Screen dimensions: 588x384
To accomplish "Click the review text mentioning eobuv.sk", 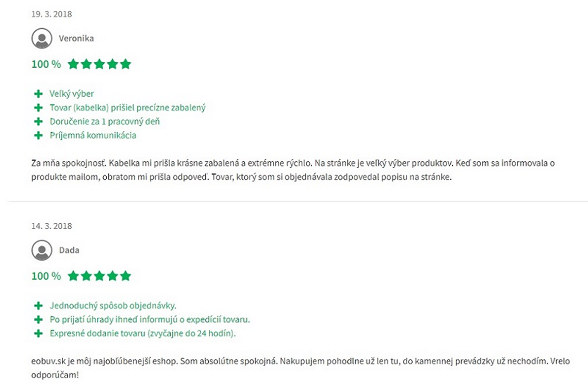I will pos(300,368).
